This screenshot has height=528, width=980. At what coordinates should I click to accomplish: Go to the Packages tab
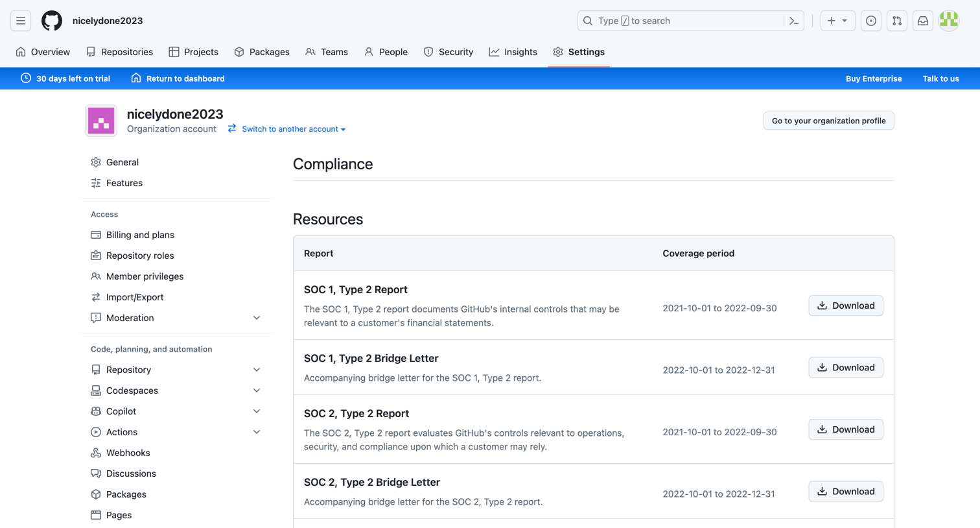(x=262, y=52)
